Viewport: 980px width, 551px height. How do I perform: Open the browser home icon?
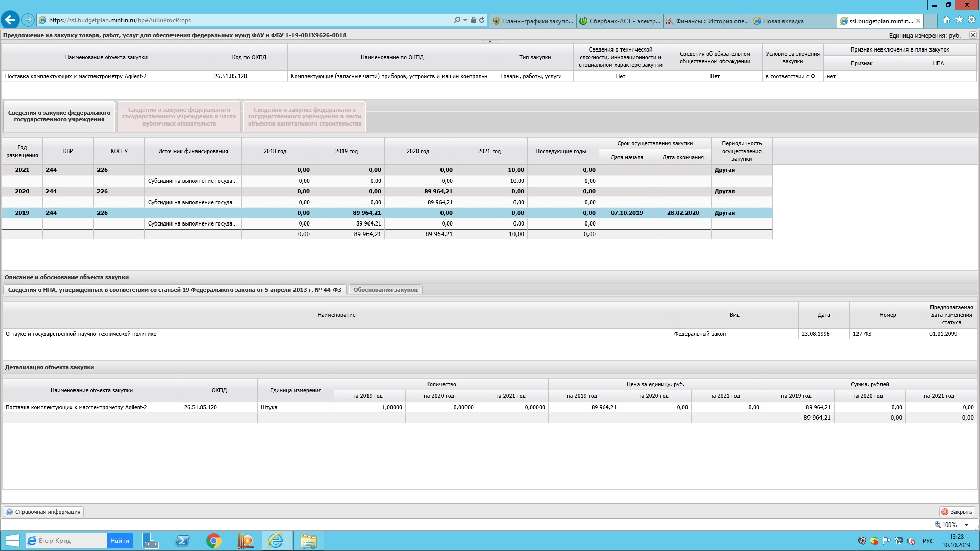[x=947, y=20]
